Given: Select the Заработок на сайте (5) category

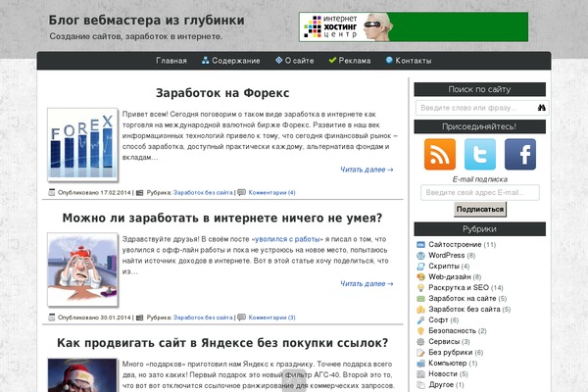Looking at the screenshot, I should point(467,299).
